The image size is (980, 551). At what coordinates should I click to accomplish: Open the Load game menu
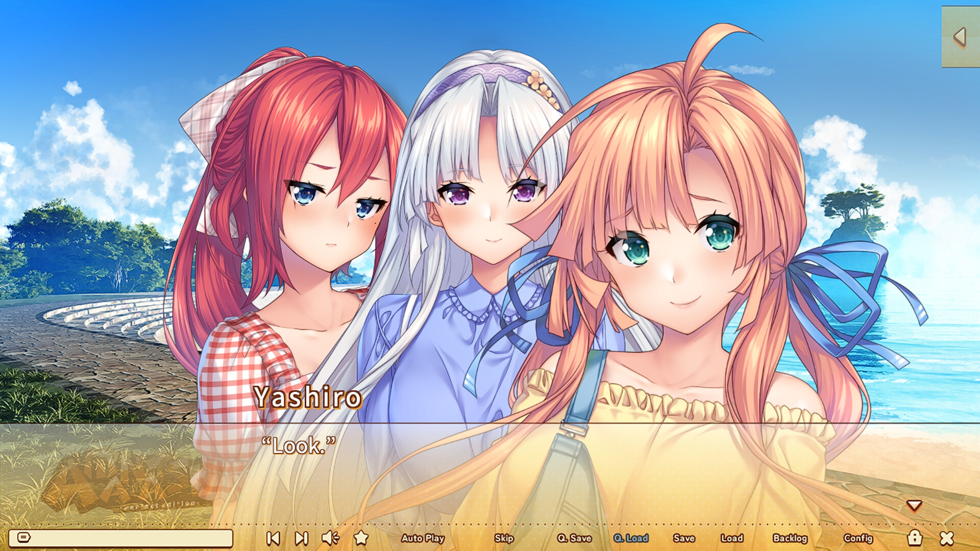point(732,538)
